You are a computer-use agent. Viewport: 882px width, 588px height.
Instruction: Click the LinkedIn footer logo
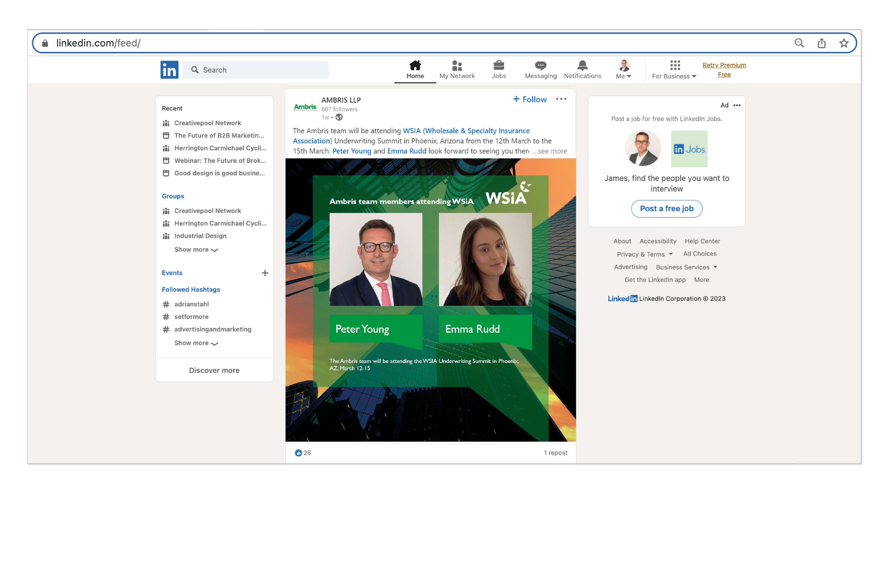(623, 298)
